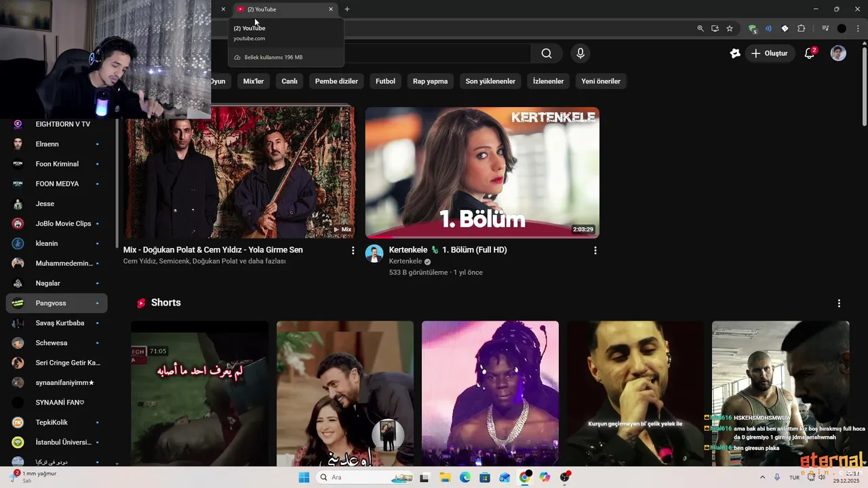Open the Kertenkele channel avatar
Viewport: 868px width, 488px height.
point(374,253)
